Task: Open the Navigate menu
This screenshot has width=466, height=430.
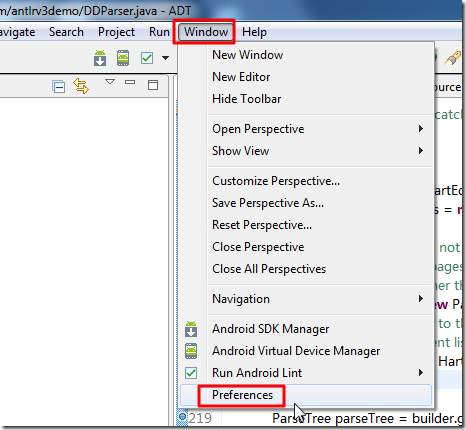Action: (17, 32)
